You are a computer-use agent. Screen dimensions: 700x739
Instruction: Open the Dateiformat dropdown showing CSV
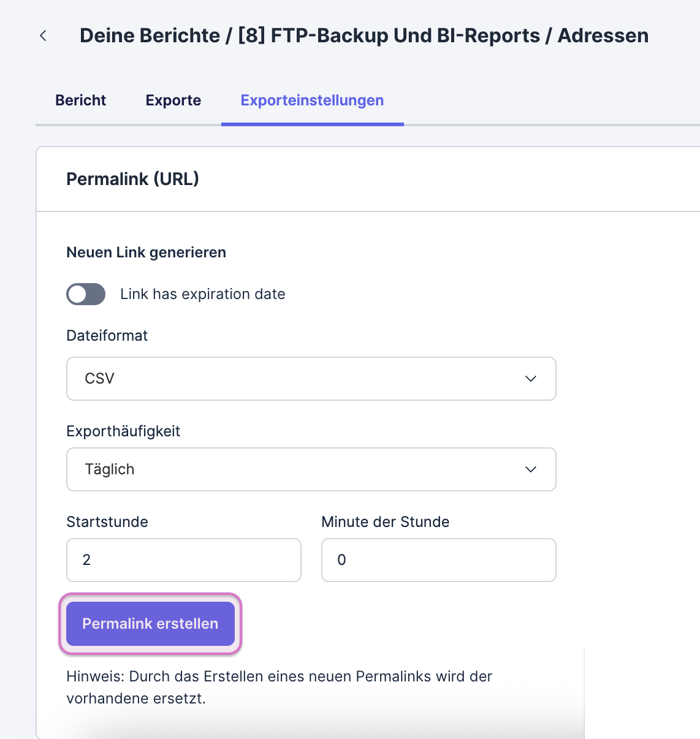tap(311, 379)
